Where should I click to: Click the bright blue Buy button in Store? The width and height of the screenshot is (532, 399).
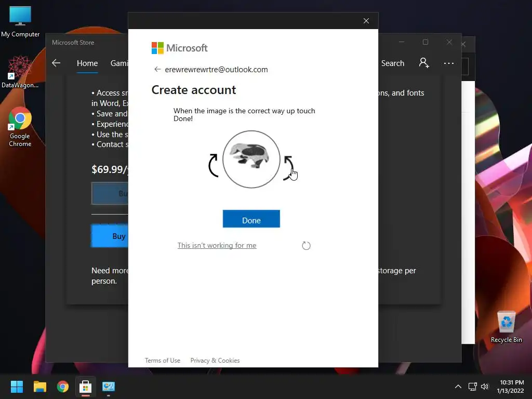click(110, 236)
